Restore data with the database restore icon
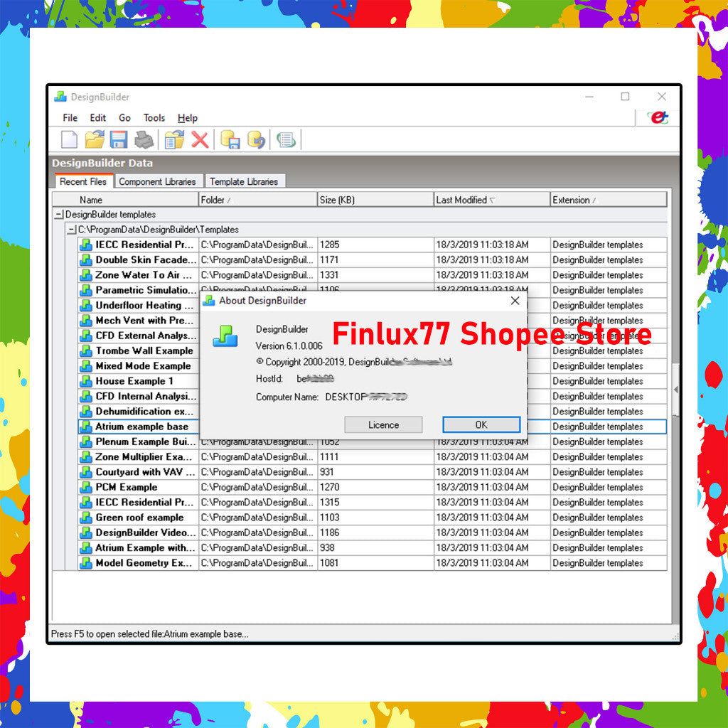Image resolution: width=728 pixels, height=728 pixels. 257,139
